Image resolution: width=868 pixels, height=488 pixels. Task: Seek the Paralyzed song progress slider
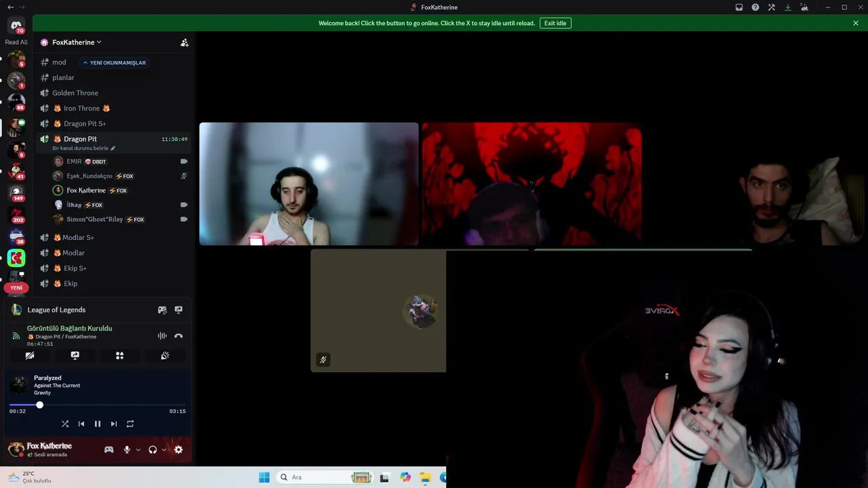click(97, 405)
